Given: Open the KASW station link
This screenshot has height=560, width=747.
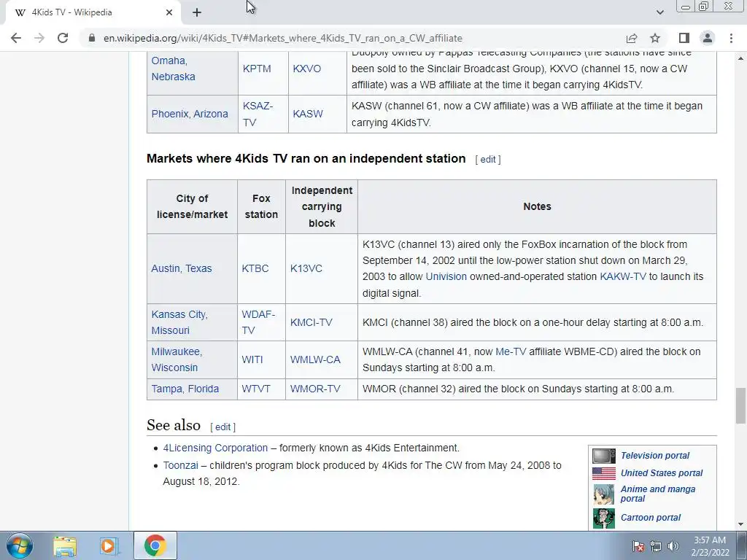Looking at the screenshot, I should tap(308, 114).
